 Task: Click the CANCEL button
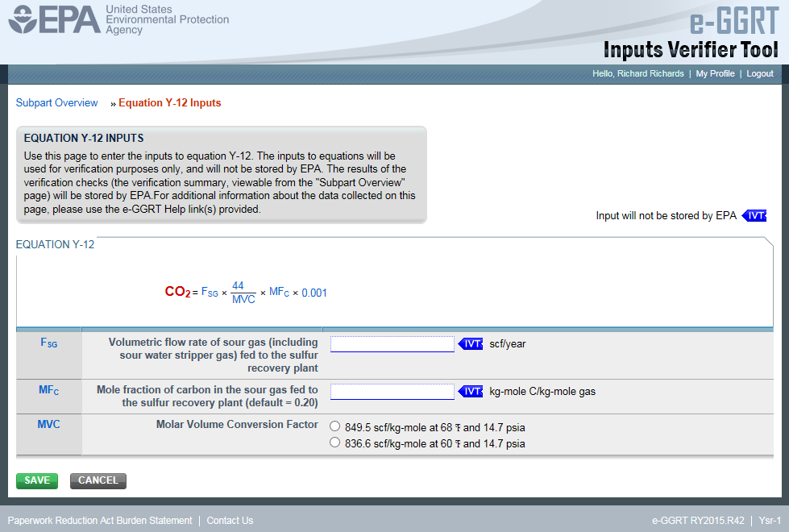coord(98,480)
